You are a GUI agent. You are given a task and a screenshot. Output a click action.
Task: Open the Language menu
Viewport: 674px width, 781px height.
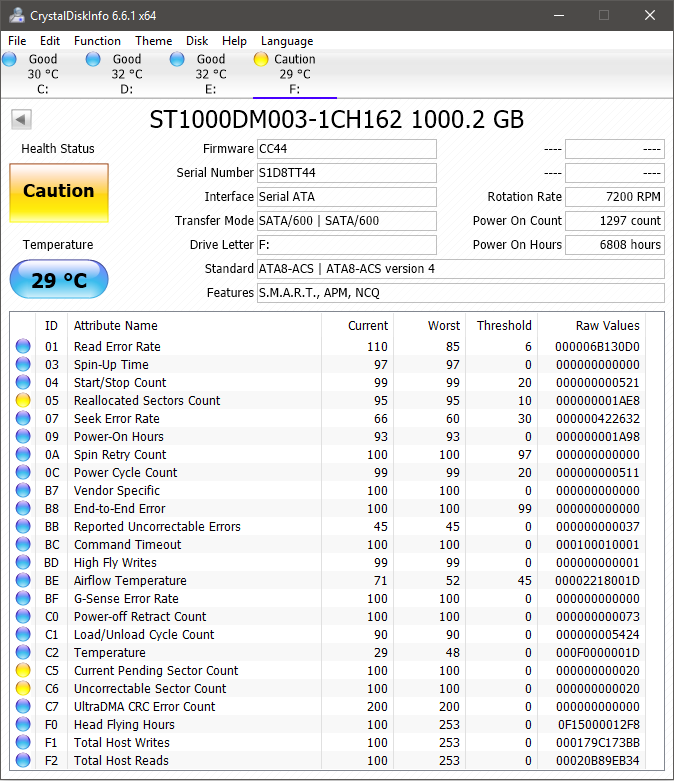pyautogui.click(x=287, y=41)
